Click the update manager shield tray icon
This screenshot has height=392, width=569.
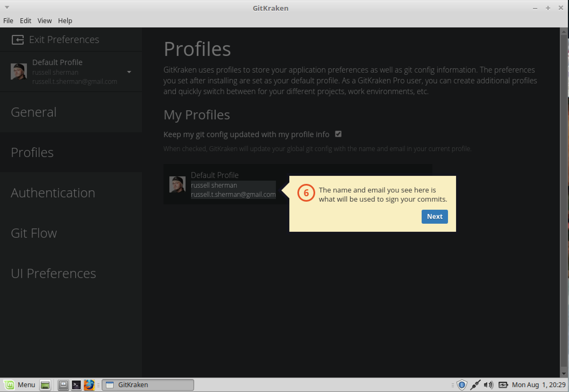462,385
